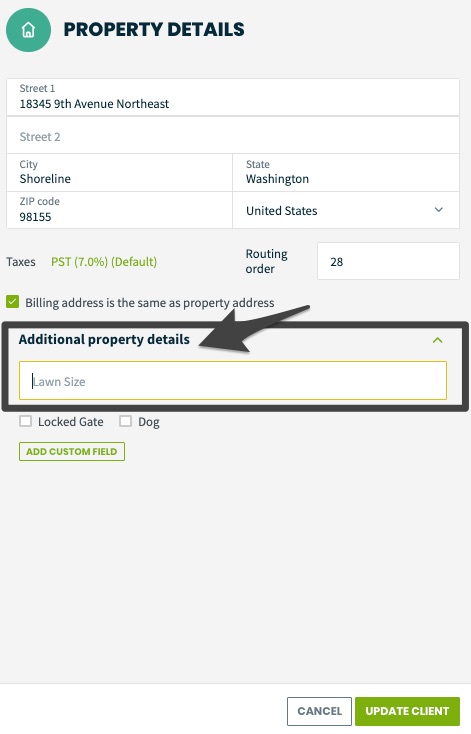Tick the Dog checkbox

pyautogui.click(x=125, y=421)
